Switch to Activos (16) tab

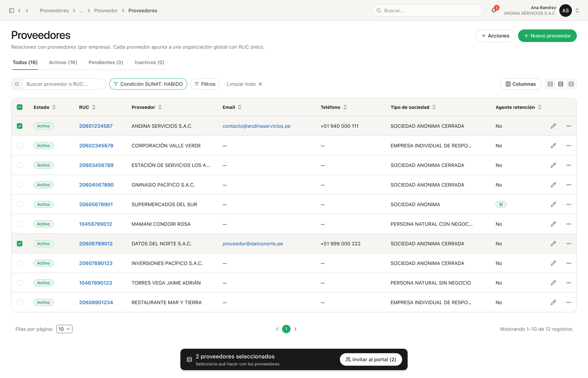pyautogui.click(x=63, y=62)
